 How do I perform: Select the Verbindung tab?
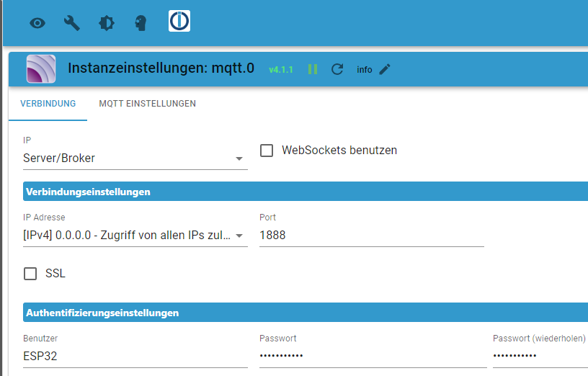[48, 104]
